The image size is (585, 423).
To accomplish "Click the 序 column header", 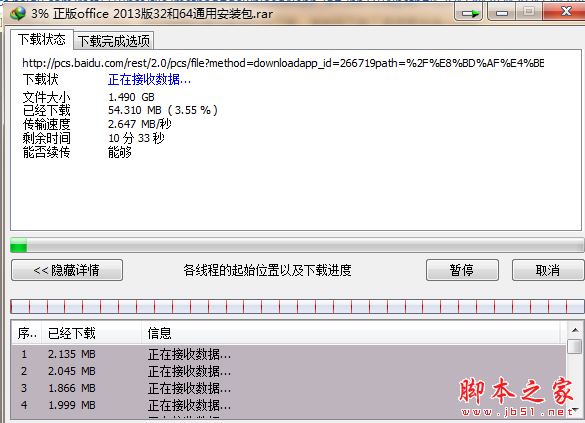I will click(x=26, y=333).
